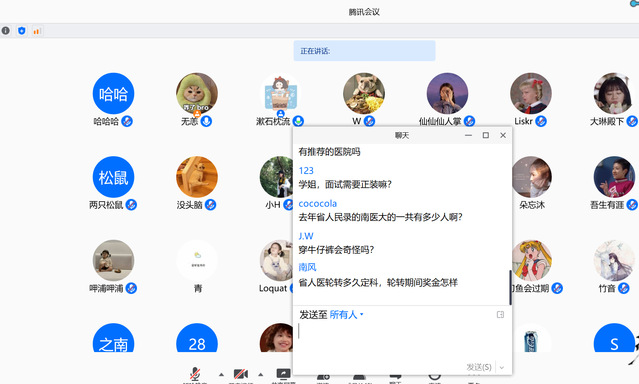The image size is (639, 384).
Task: Select the 两只松鼠 participant avatar
Action: click(x=113, y=177)
